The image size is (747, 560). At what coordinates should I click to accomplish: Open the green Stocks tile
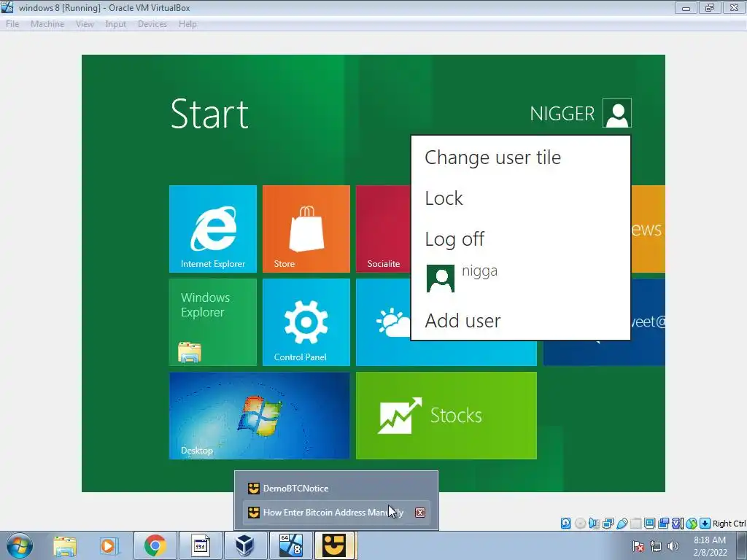[x=446, y=415]
